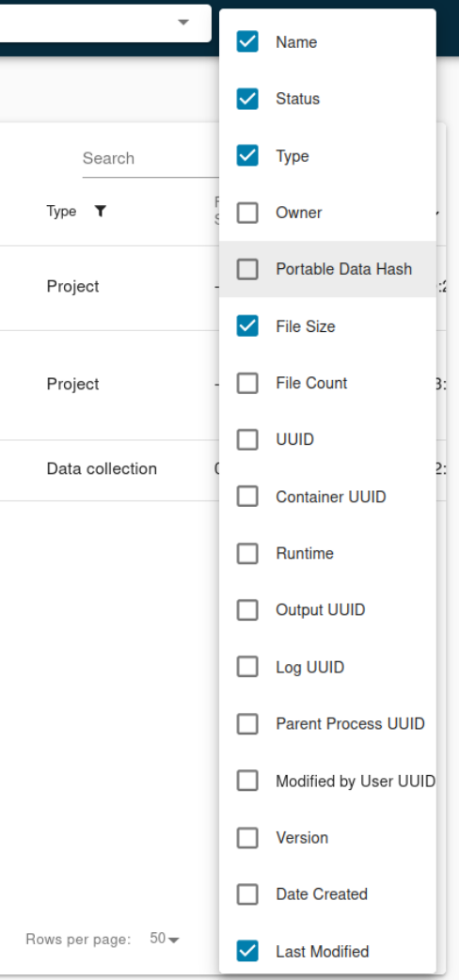Show the Date Created column

coord(247,894)
